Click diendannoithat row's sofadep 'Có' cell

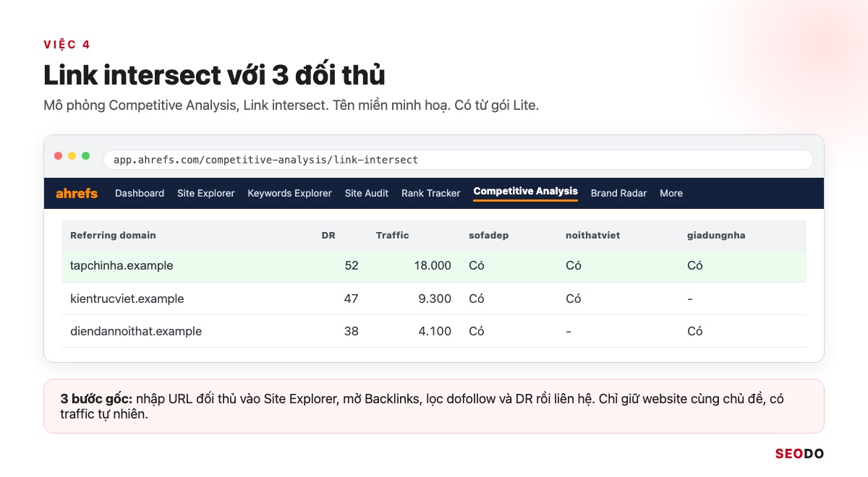pos(477,331)
